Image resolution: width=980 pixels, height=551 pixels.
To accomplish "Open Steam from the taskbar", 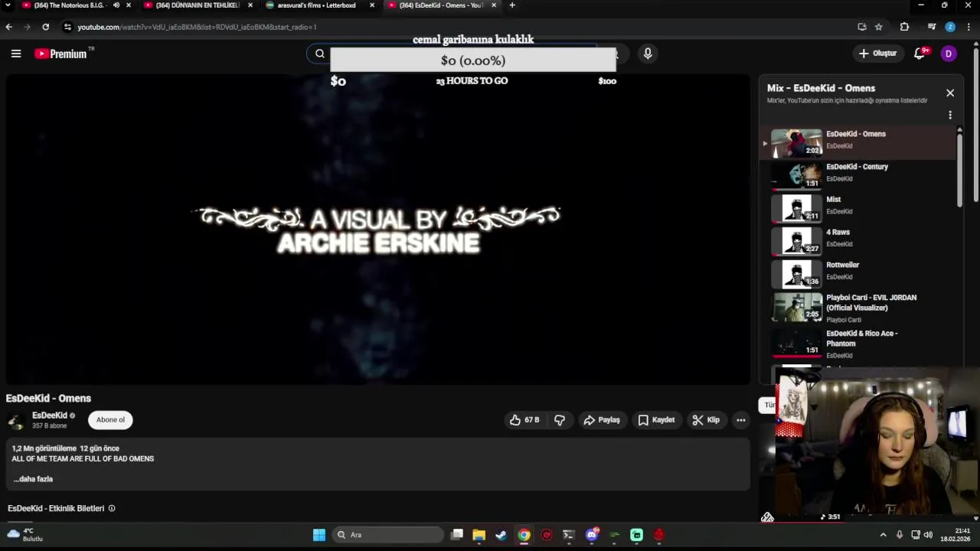I will tap(501, 535).
